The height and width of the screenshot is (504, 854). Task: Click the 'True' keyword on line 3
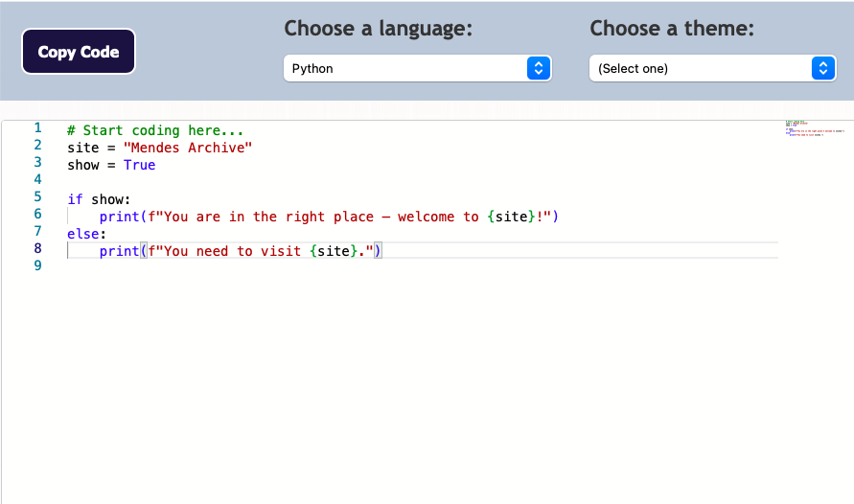coord(139,165)
